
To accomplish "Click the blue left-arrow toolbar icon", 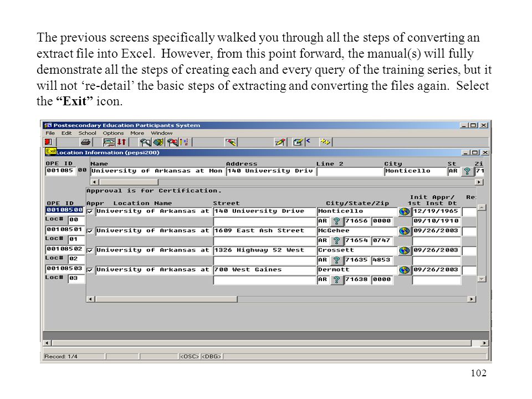I will click(x=308, y=140).
